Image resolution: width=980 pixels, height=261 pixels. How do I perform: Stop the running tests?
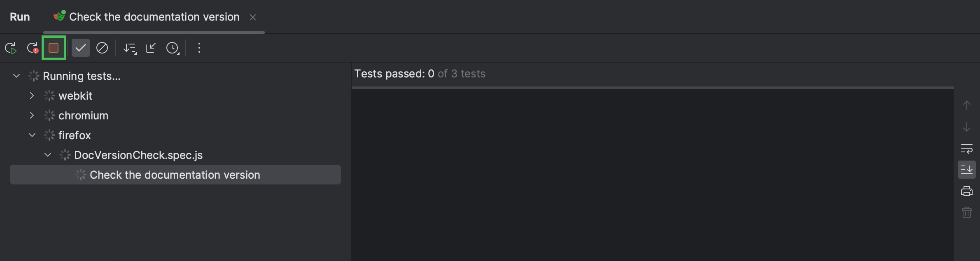54,48
